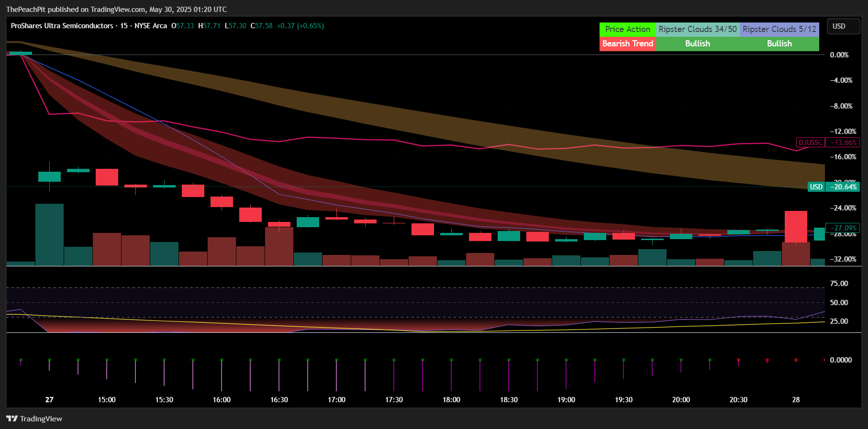Click the open value O57.33
The height and width of the screenshot is (429, 868).
[x=183, y=26]
